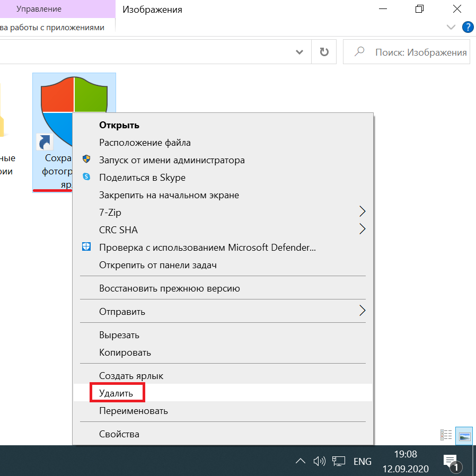Expand the 7-Zip submenu arrow

coord(362,211)
